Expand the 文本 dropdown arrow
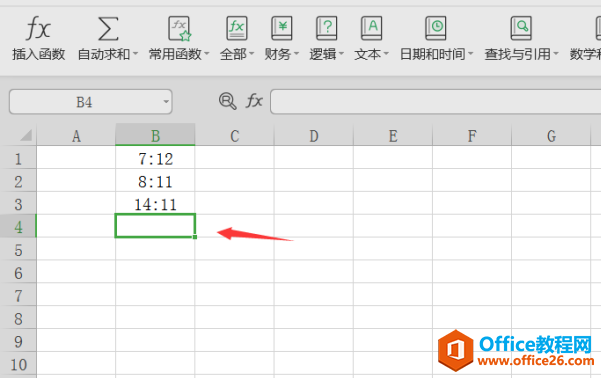This screenshot has width=601, height=378. click(386, 54)
